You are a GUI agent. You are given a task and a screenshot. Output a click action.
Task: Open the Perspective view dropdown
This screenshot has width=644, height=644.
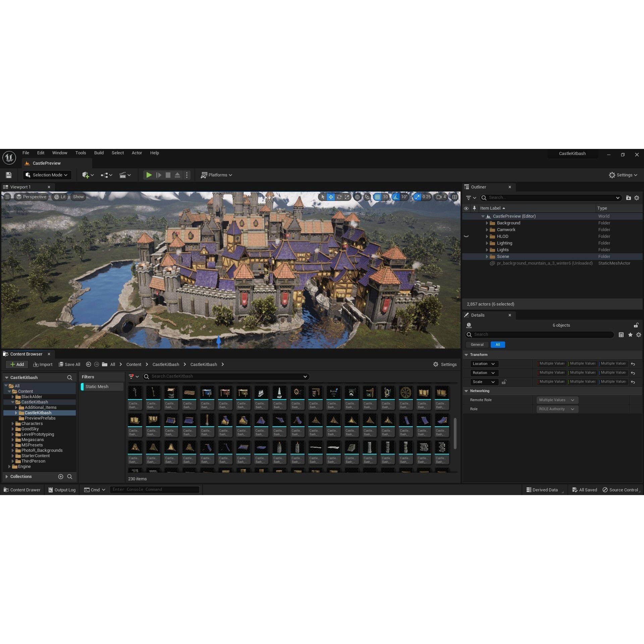(31, 197)
